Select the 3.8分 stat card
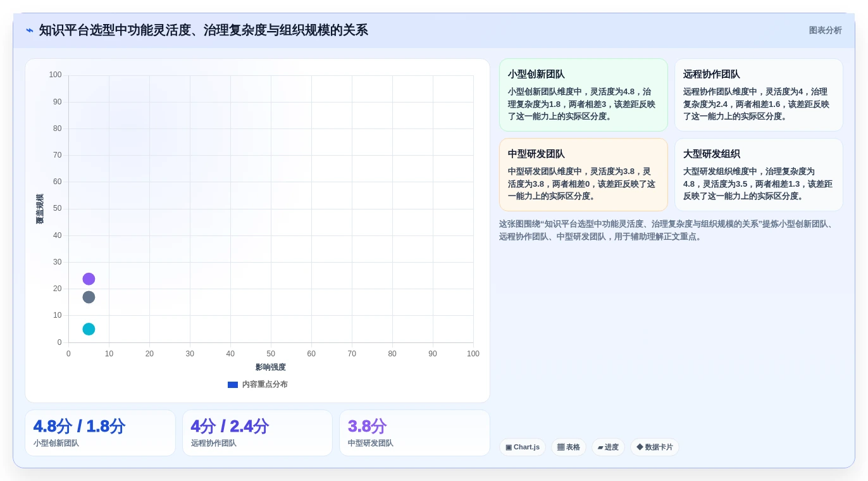Screen dimensions: 868x481 [414, 433]
